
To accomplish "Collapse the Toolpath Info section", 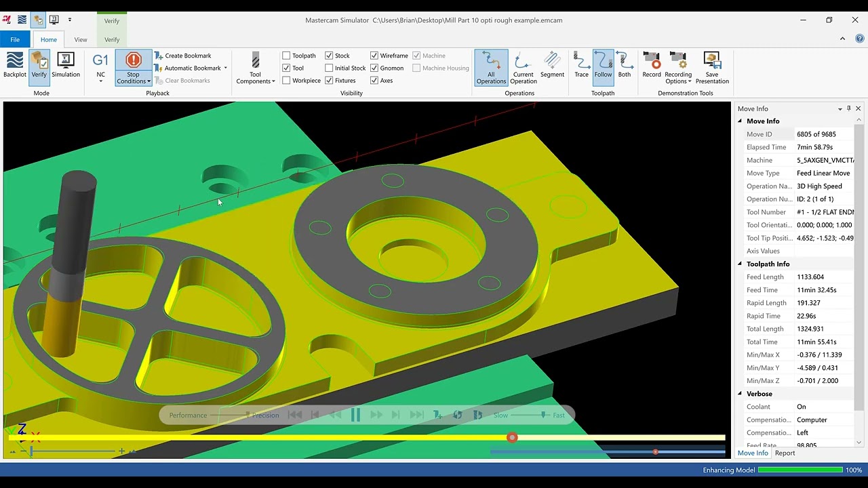I will point(740,264).
